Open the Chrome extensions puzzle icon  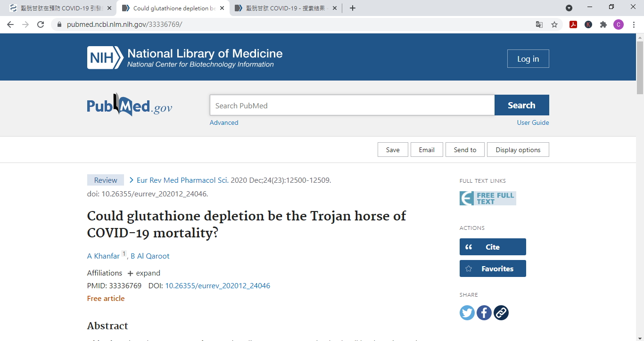(603, 24)
